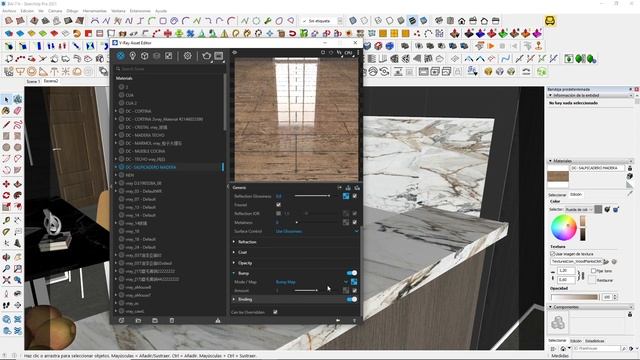The image size is (640, 360).
Task: Pick a hue on color wheel
Action: click(564, 228)
